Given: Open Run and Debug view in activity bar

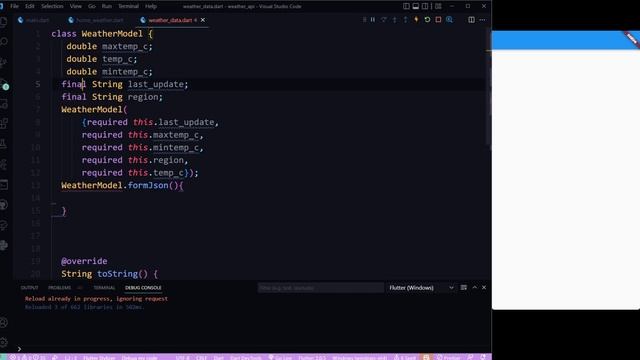Looking at the screenshot, I should pyautogui.click(x=4, y=84).
